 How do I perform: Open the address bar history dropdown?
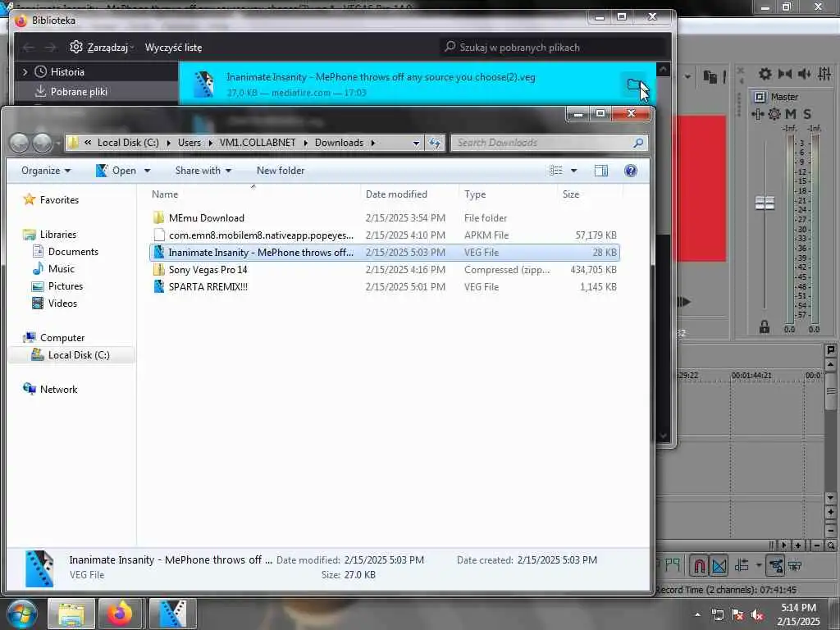click(416, 143)
